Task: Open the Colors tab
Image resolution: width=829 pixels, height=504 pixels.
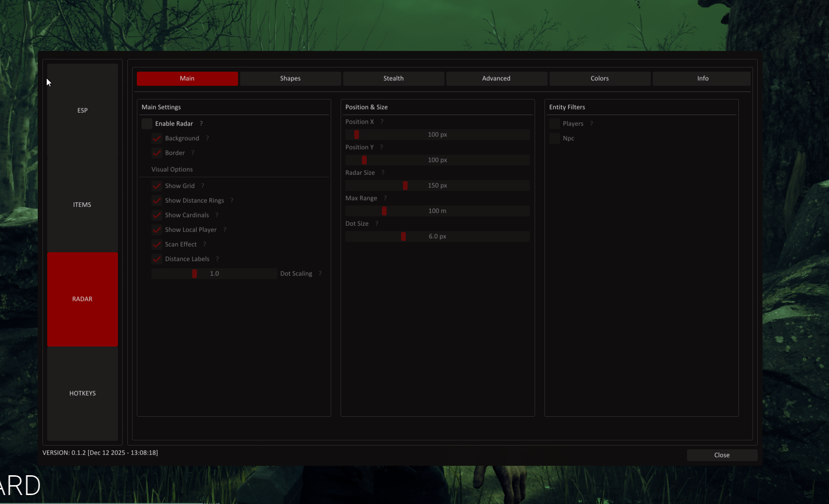Action: pos(599,78)
